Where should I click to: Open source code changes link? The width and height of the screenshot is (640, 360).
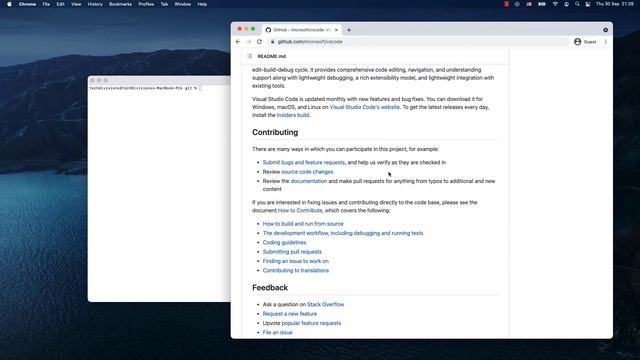[x=307, y=172]
